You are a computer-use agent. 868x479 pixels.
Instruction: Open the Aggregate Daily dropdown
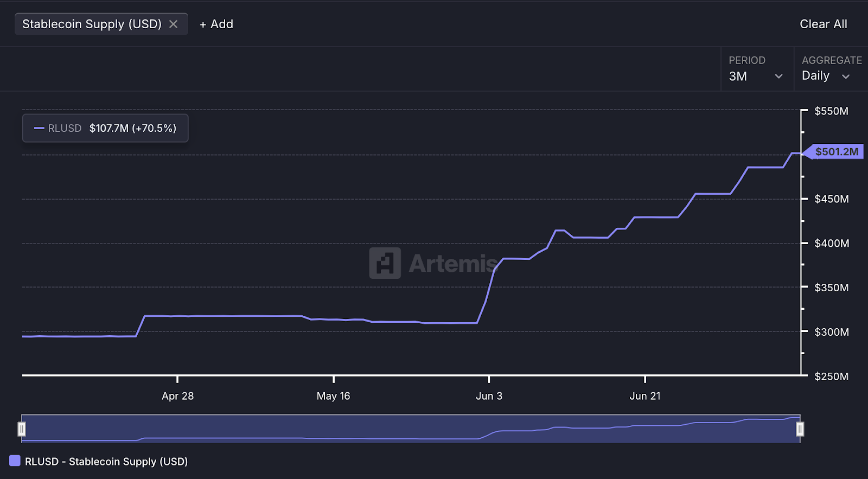831,69
